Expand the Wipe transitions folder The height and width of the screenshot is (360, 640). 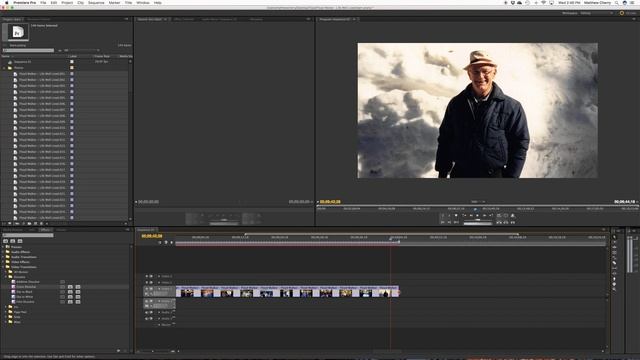tap(6, 322)
